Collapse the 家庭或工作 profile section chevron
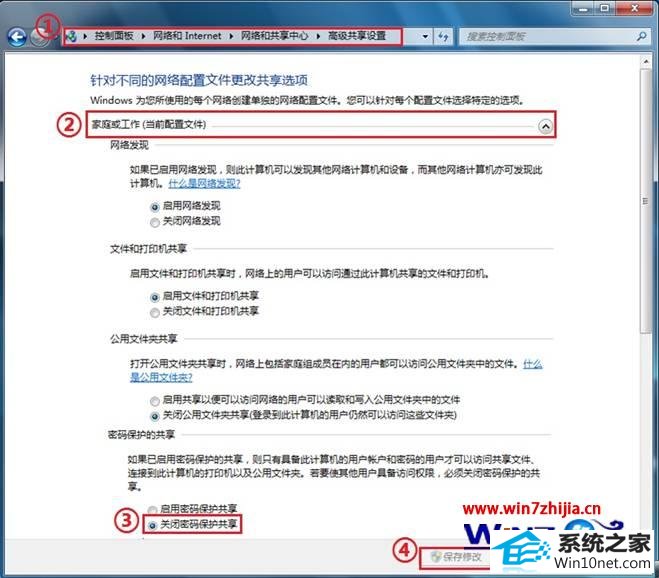The image size is (659, 578). [544, 127]
